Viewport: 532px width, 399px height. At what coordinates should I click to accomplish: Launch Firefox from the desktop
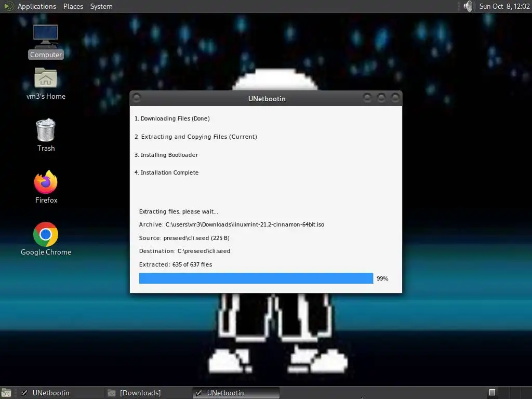tap(46, 187)
